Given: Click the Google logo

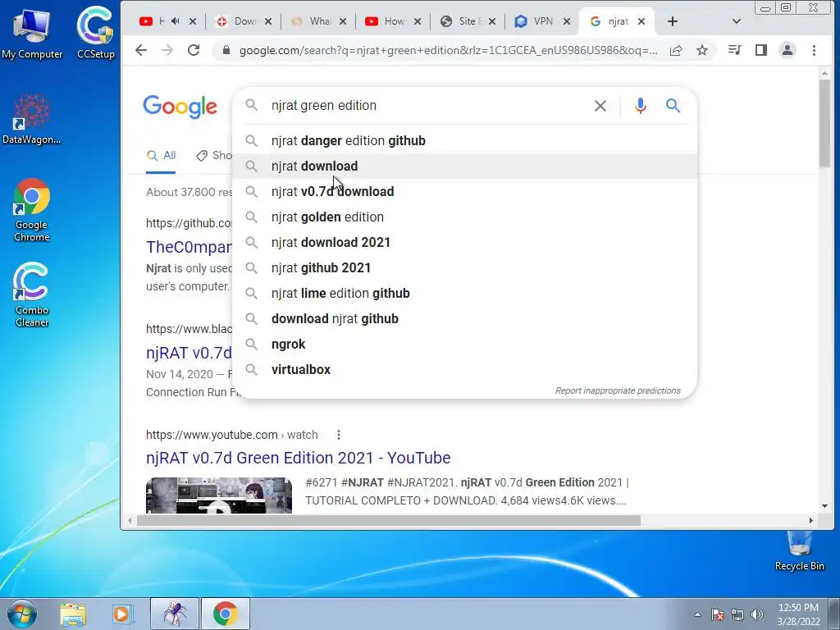Looking at the screenshot, I should click(x=180, y=107).
